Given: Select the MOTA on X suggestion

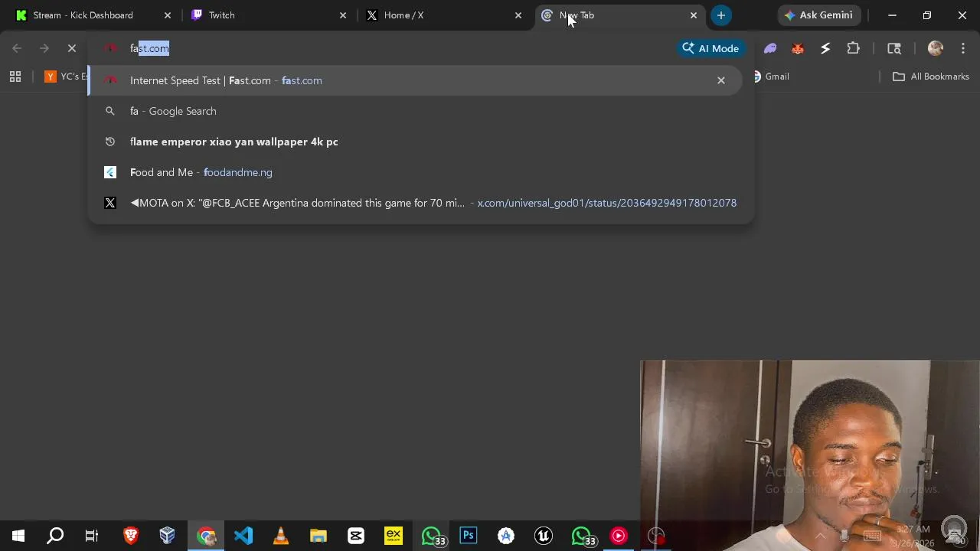Looking at the screenshot, I should pos(416,203).
